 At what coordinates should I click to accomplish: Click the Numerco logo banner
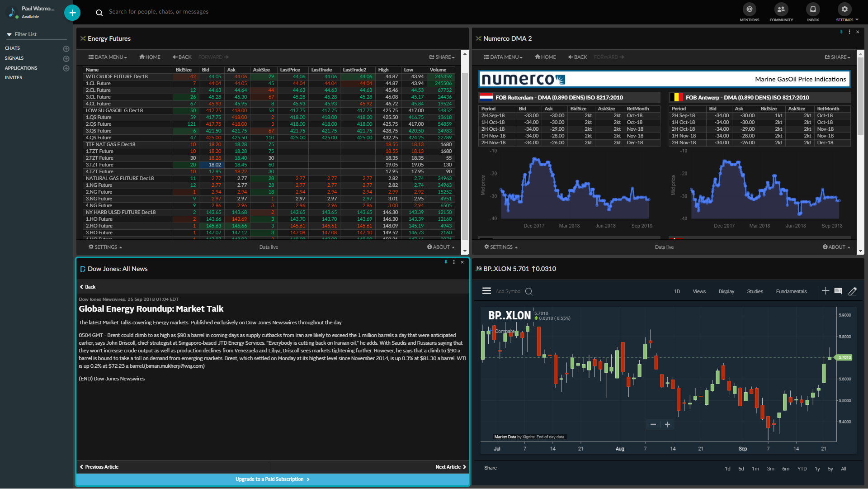pos(664,79)
